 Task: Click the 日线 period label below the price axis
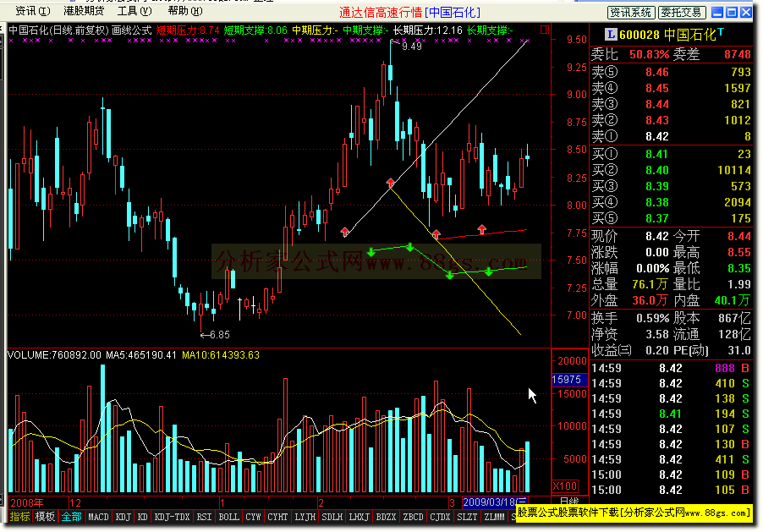(x=569, y=502)
